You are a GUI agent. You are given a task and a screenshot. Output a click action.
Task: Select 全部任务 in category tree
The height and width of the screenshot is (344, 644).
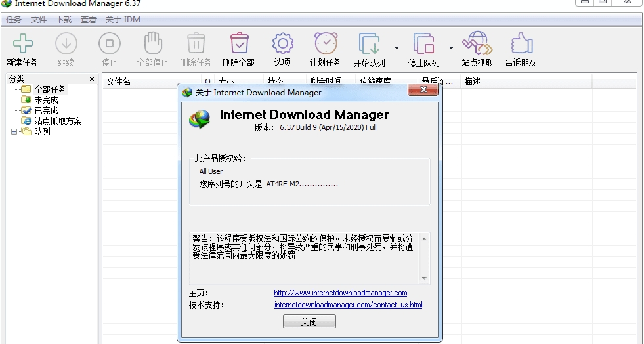[x=50, y=89]
